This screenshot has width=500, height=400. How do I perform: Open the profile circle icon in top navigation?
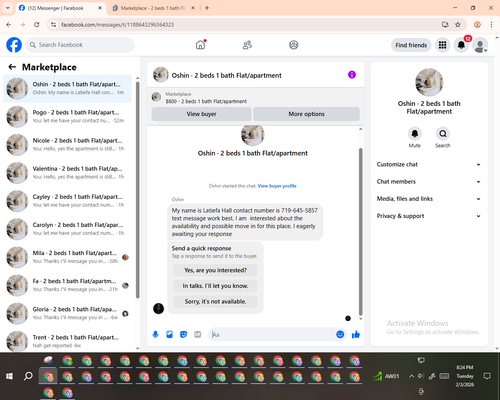[x=294, y=45]
